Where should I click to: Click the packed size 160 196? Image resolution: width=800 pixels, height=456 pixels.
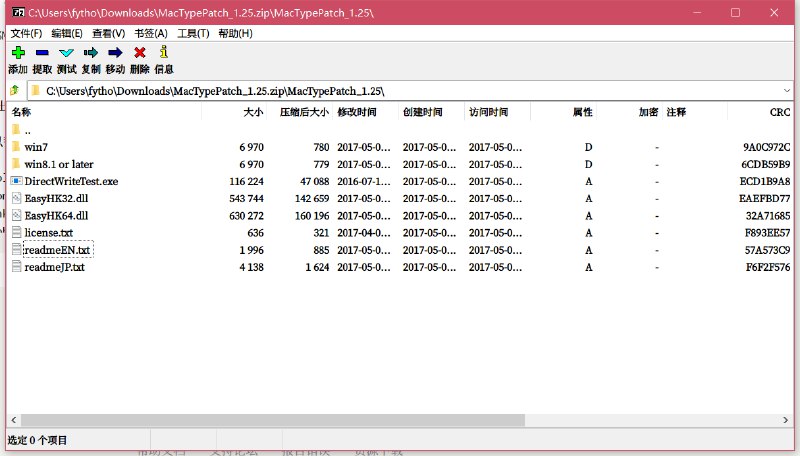[x=312, y=216]
